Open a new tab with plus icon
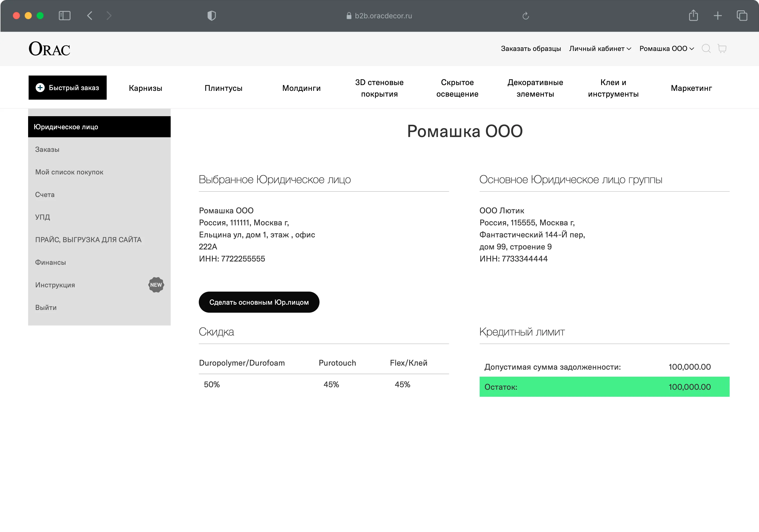 pyautogui.click(x=717, y=16)
